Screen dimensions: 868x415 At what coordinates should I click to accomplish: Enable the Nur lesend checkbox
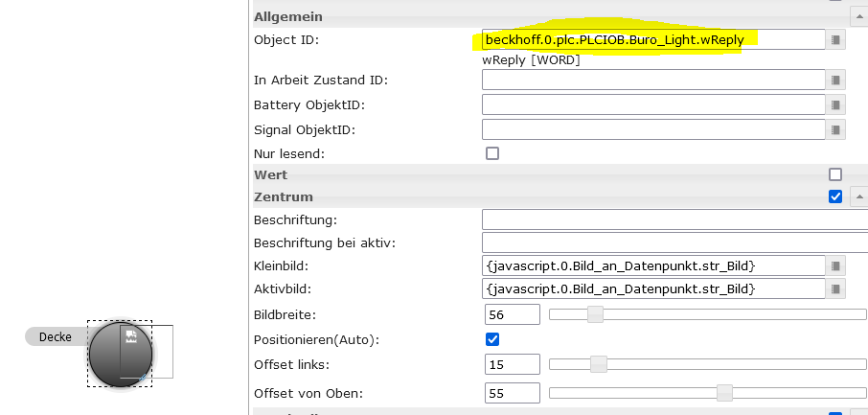[x=492, y=153]
